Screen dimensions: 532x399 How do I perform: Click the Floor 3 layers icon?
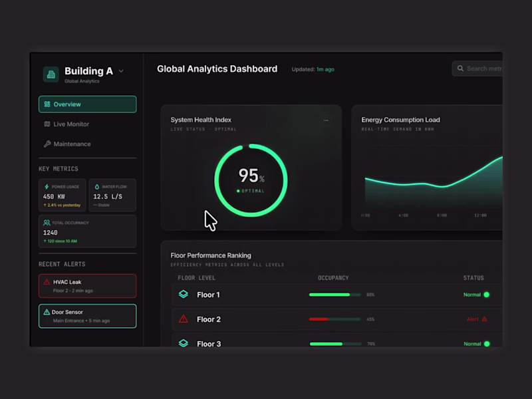184,343
